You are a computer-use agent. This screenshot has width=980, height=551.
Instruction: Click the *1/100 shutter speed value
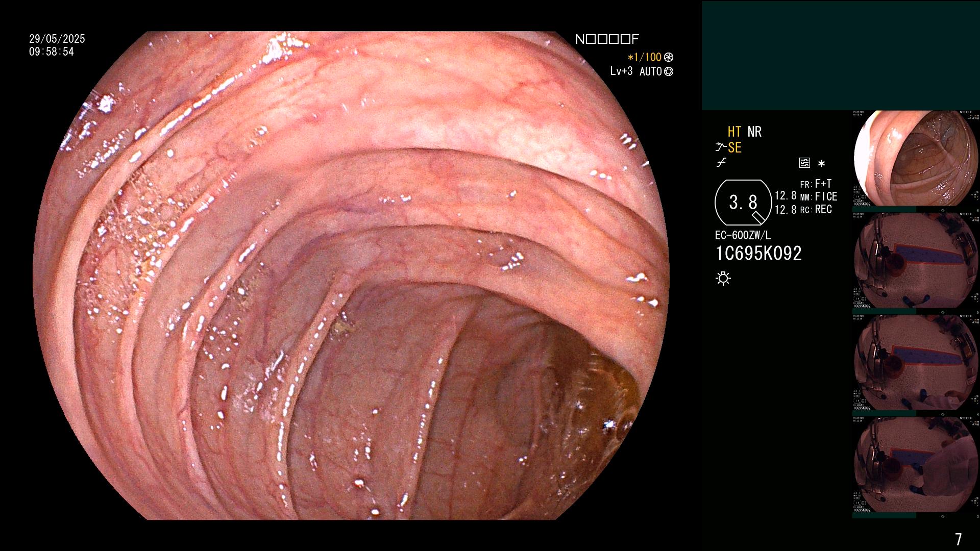pyautogui.click(x=644, y=57)
